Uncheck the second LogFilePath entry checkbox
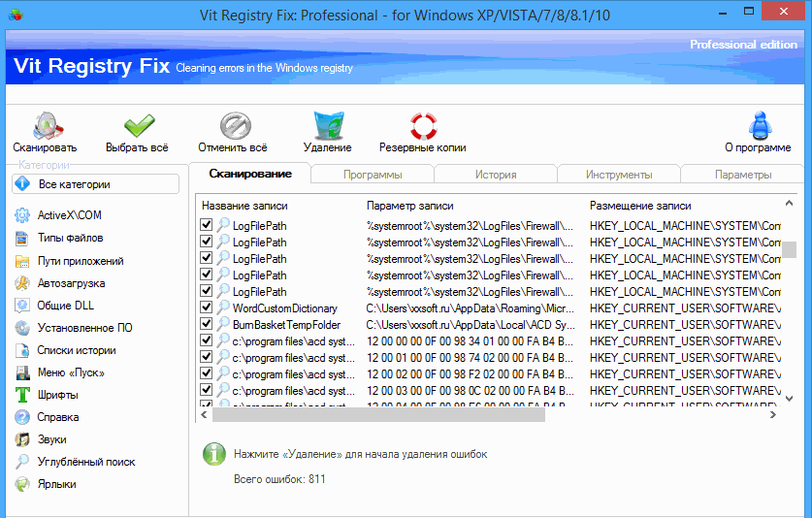Image resolution: width=812 pixels, height=518 pixels. click(x=206, y=241)
